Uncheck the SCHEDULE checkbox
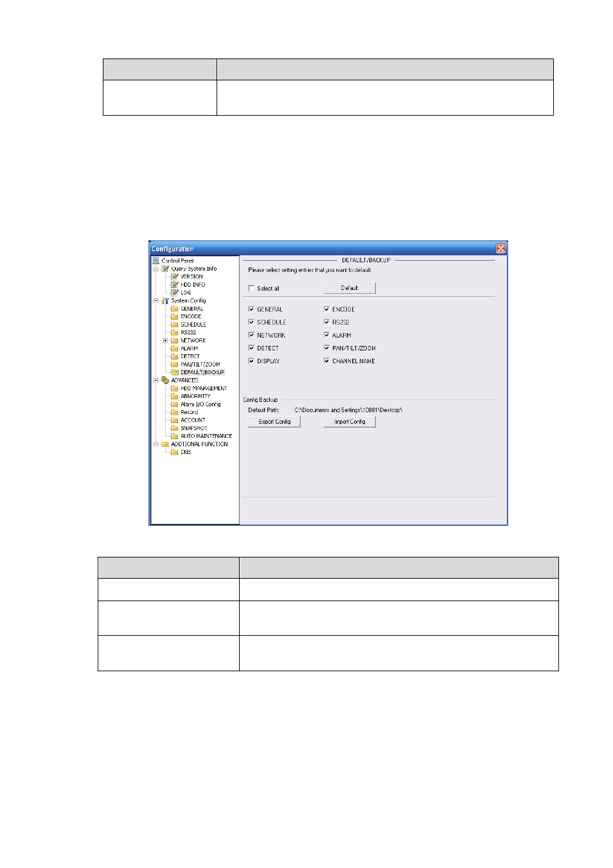 click(x=251, y=322)
